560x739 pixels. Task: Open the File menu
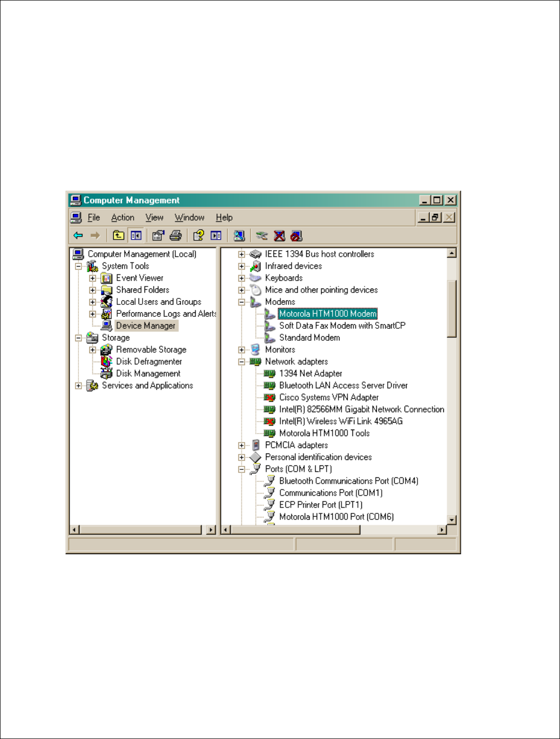[x=94, y=218]
